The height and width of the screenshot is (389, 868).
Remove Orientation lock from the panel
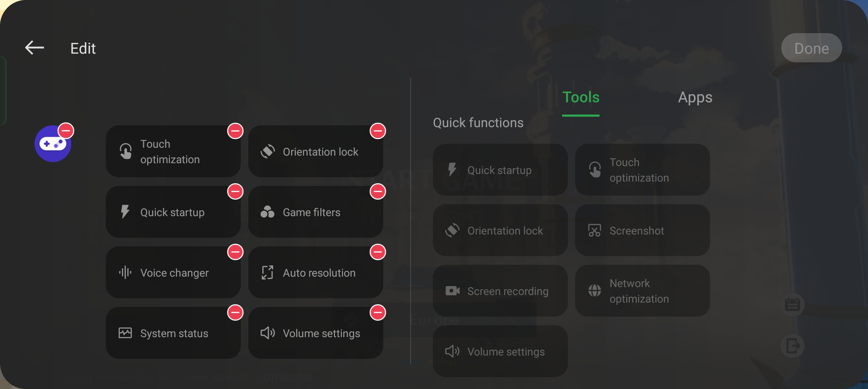click(x=378, y=131)
